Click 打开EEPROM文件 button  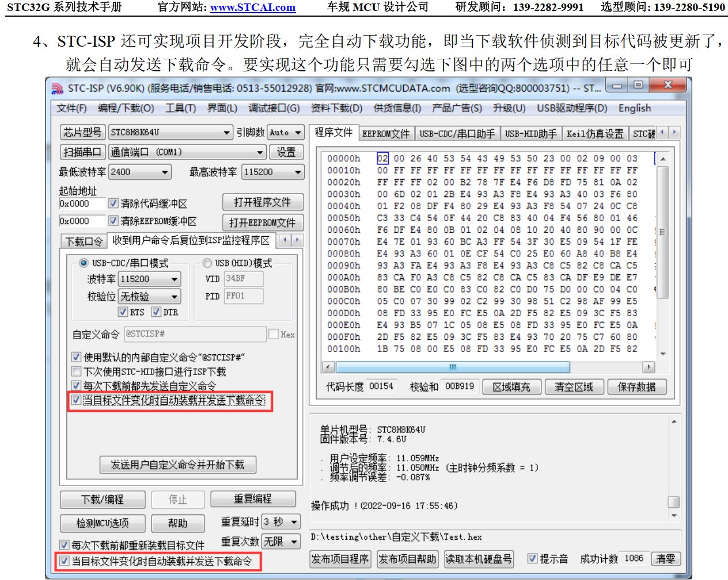pos(263,222)
